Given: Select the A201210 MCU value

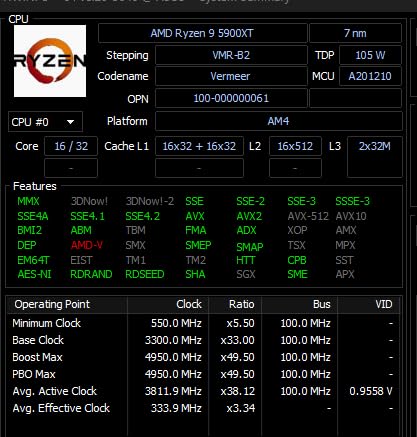Looking at the screenshot, I should click(370, 76).
